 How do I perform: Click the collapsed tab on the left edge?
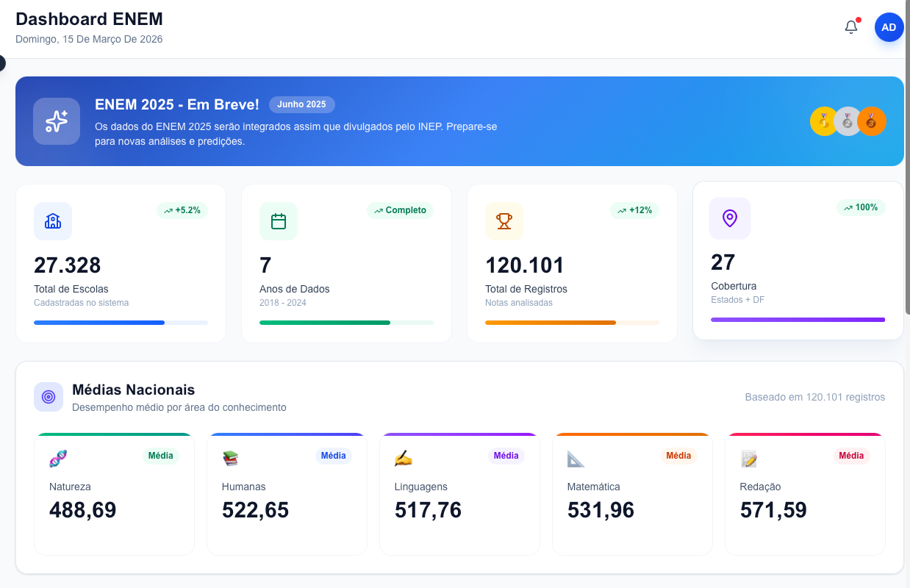pyautogui.click(x=3, y=63)
